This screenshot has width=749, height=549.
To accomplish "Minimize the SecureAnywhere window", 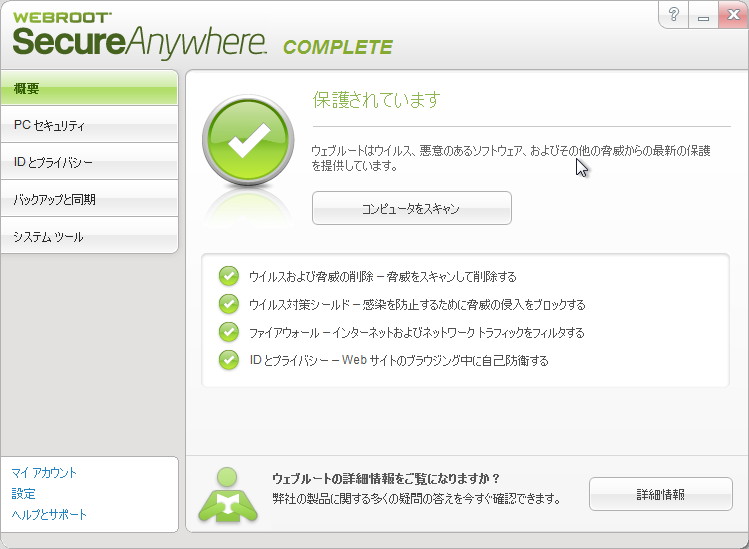I will [x=703, y=15].
